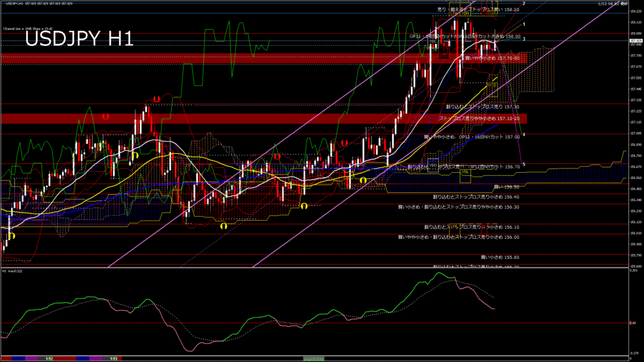The image size is (644, 362).
Task: Select the Channel size and Slope text
Action: [26, 28]
